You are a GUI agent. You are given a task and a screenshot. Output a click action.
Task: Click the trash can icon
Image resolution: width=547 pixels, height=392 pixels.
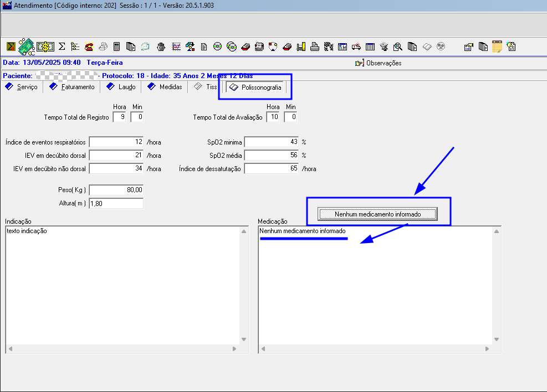161,47
